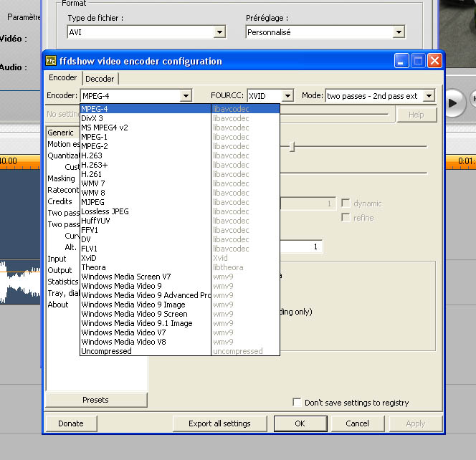Click the field containing value 1
This screenshot has width=476, height=460.
click(301, 246)
